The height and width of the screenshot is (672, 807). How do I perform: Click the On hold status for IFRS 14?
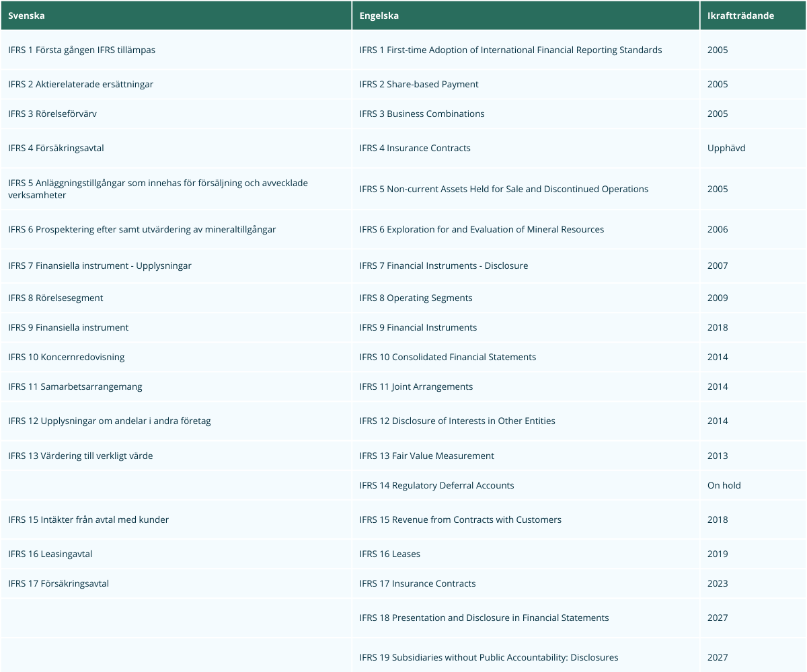(724, 486)
